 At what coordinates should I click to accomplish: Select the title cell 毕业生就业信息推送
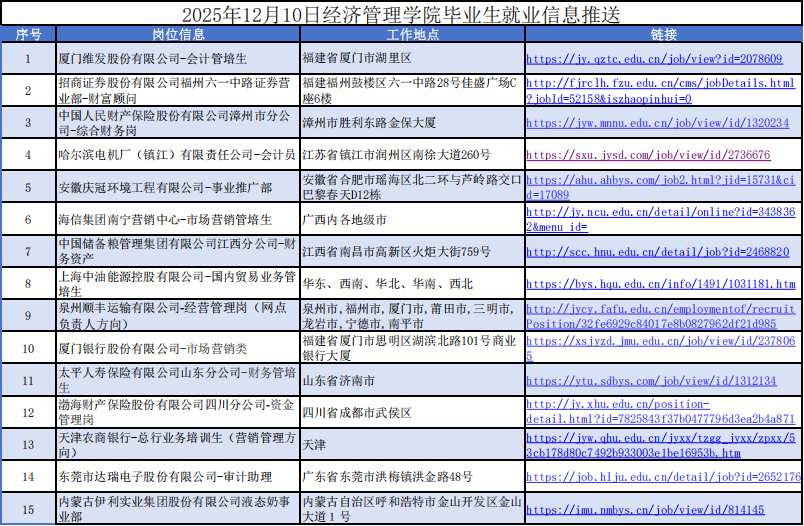(x=401, y=13)
